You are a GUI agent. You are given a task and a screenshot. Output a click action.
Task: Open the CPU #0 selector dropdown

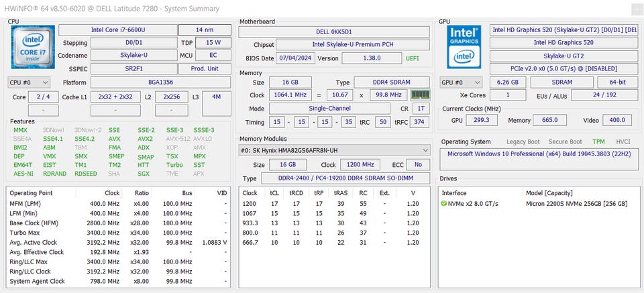29,82
